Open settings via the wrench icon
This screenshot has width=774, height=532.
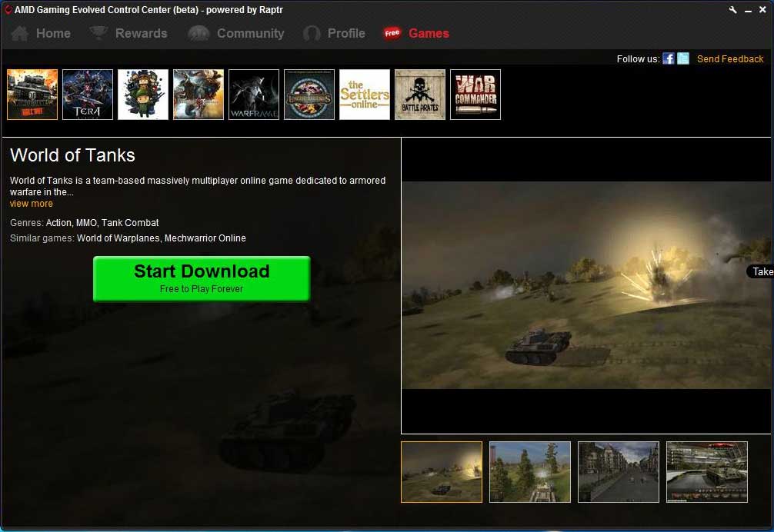pos(733,10)
